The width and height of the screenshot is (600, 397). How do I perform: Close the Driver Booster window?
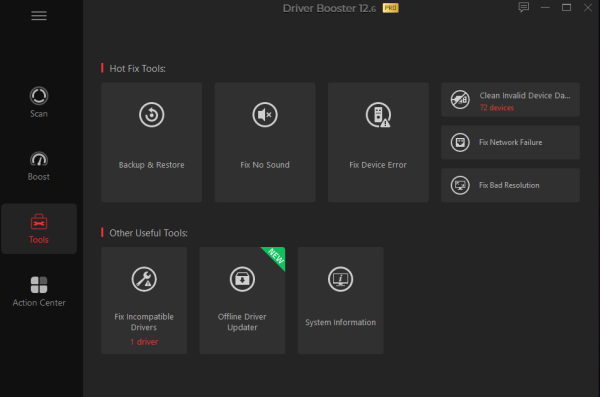pos(588,7)
